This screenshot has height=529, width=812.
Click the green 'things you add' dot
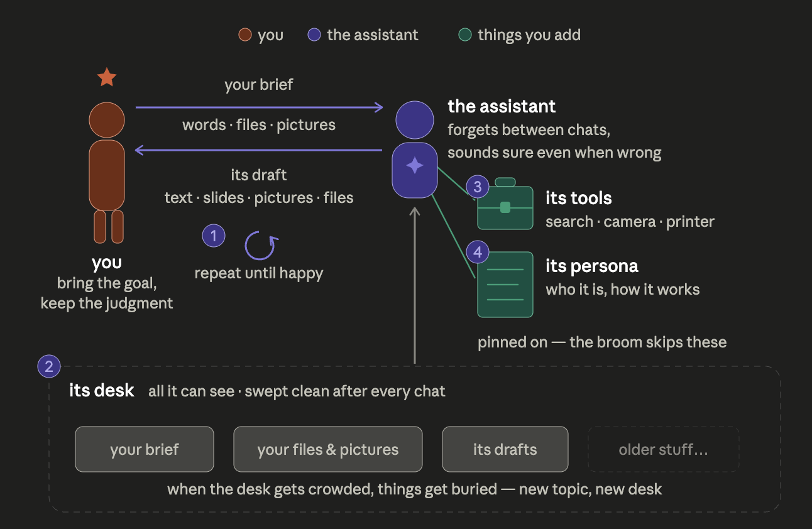[465, 35]
